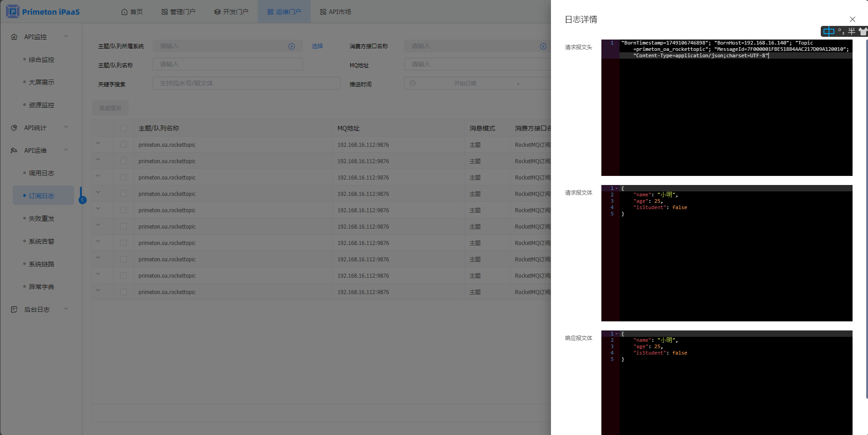Viewport: 868px width, 435px height.
Task: Fold the JSON at line 1 in 请求报文体
Action: (616, 188)
